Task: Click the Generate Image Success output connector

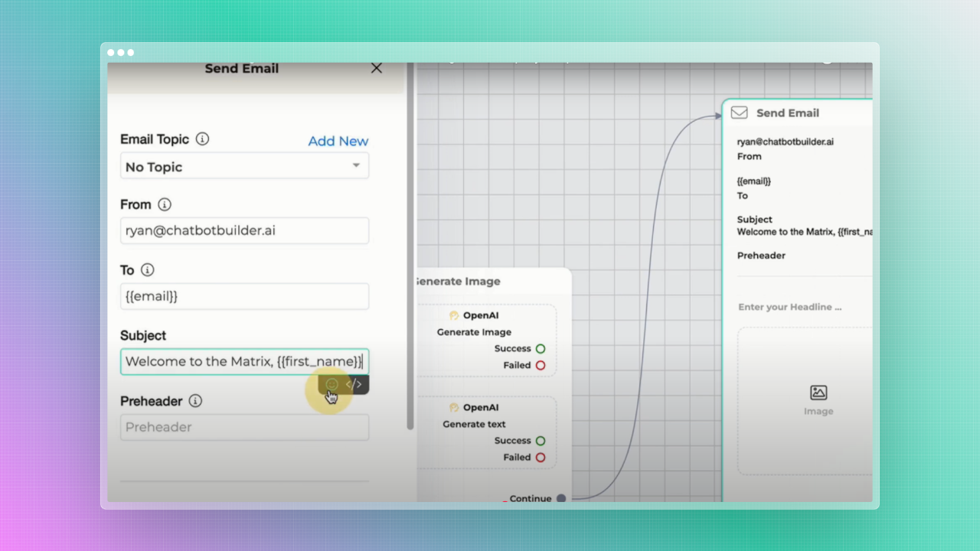Action: pos(541,349)
